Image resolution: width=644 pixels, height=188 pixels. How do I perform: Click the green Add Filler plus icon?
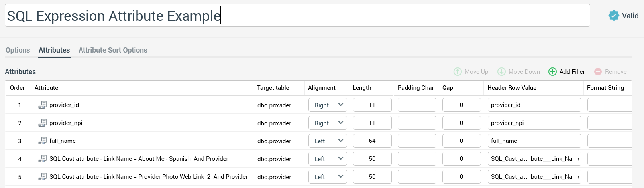pyautogui.click(x=552, y=72)
